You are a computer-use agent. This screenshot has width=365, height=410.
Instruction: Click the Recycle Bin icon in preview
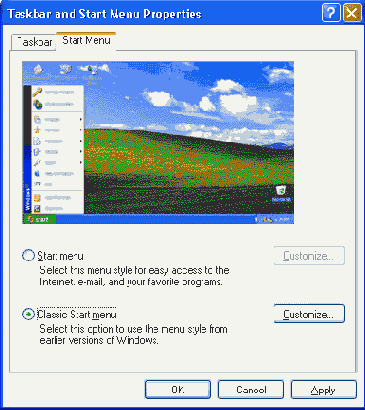pos(281,194)
